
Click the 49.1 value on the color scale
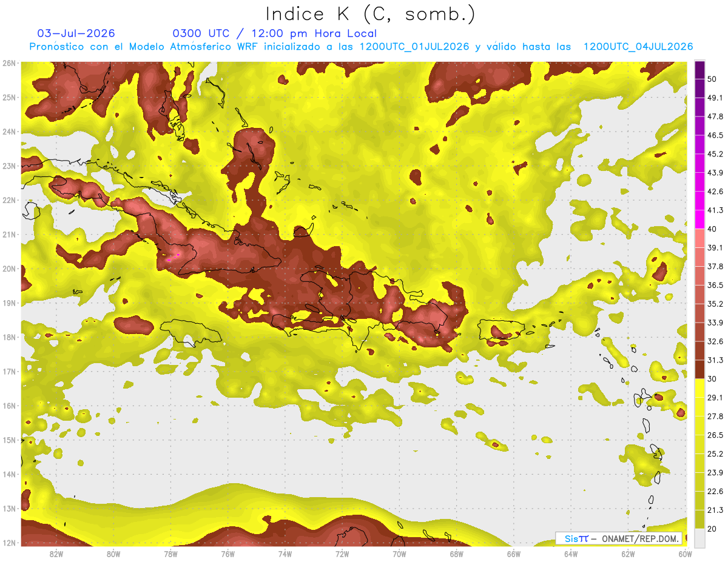[715, 98]
